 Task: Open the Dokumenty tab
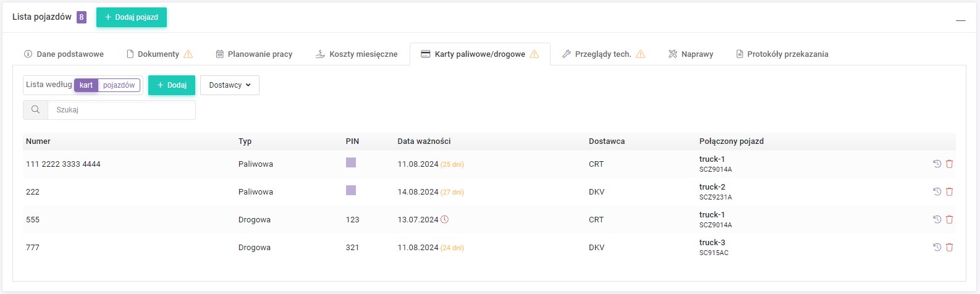(x=159, y=54)
